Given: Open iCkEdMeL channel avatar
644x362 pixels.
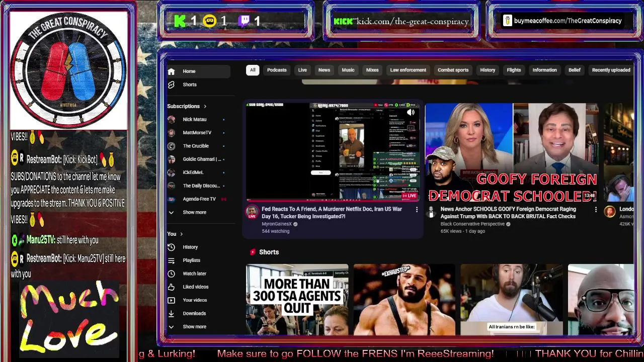Looking at the screenshot, I should point(171,172).
